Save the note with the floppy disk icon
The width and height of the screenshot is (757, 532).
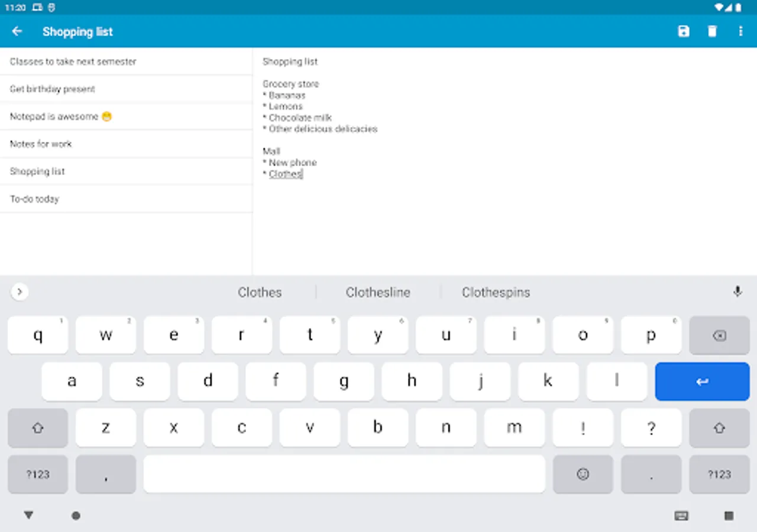684,31
